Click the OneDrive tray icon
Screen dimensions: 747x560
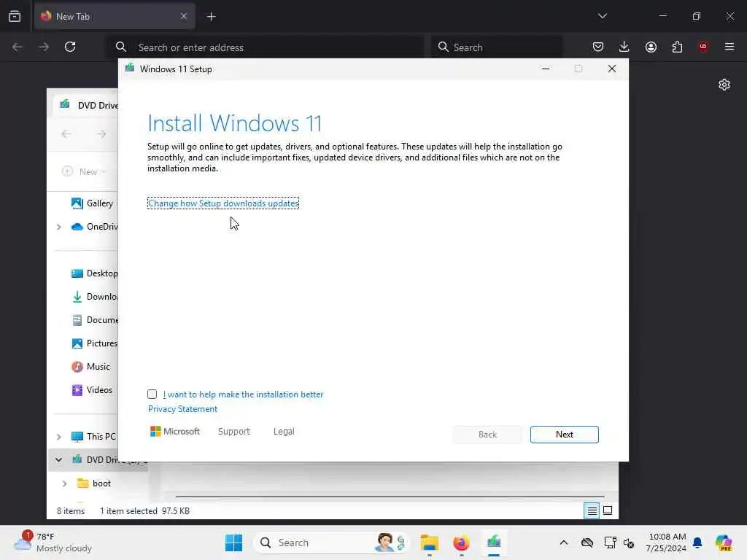coord(587,542)
